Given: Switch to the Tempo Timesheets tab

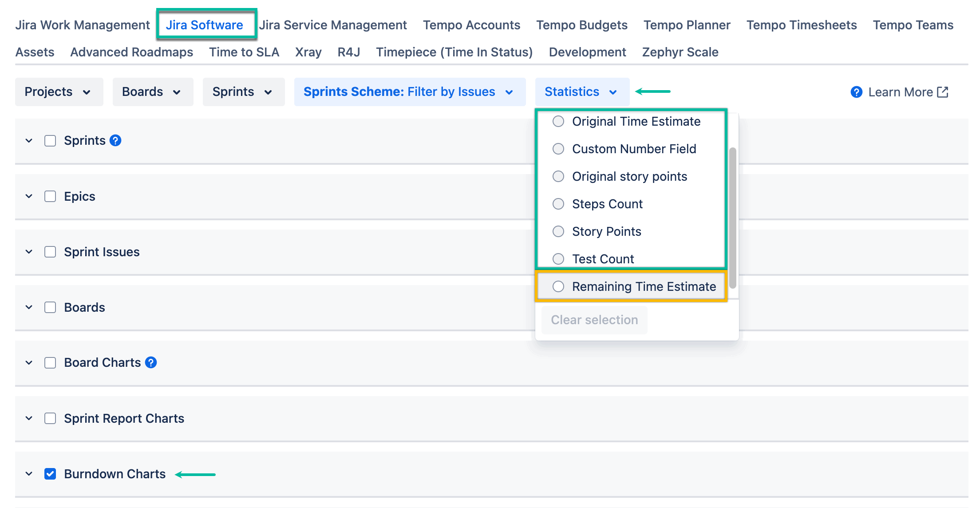Looking at the screenshot, I should tap(801, 25).
